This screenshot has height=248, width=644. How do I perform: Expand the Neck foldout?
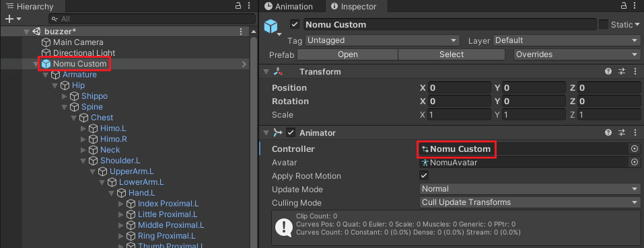83,150
